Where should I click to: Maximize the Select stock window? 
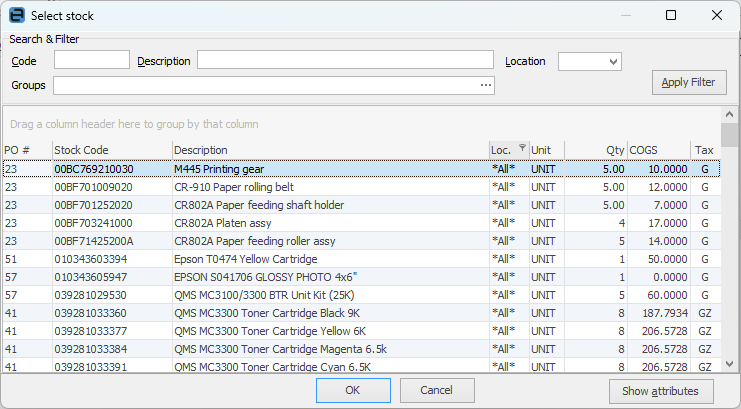tap(671, 15)
